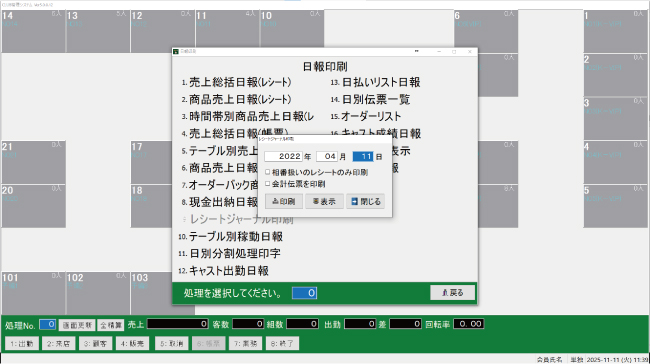Click the 7:業務 function button
This screenshot has height=364, width=650.
click(x=245, y=343)
